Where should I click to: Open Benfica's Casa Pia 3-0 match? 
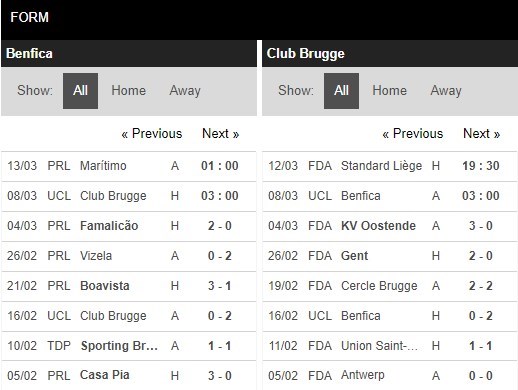tap(129, 376)
